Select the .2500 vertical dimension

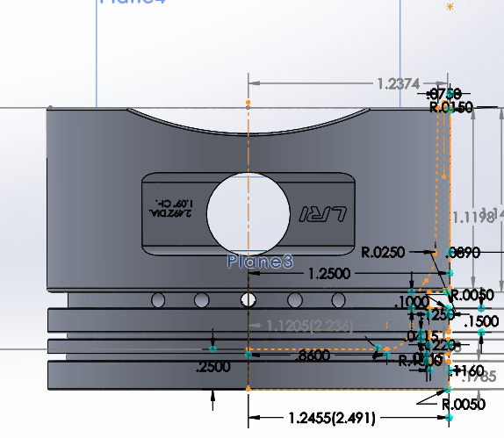click(x=213, y=367)
